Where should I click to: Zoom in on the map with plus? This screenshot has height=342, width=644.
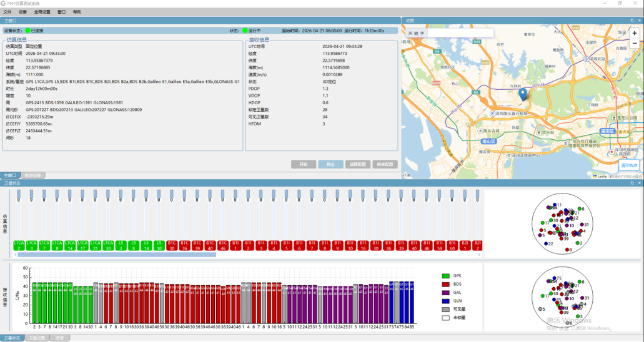click(x=635, y=33)
